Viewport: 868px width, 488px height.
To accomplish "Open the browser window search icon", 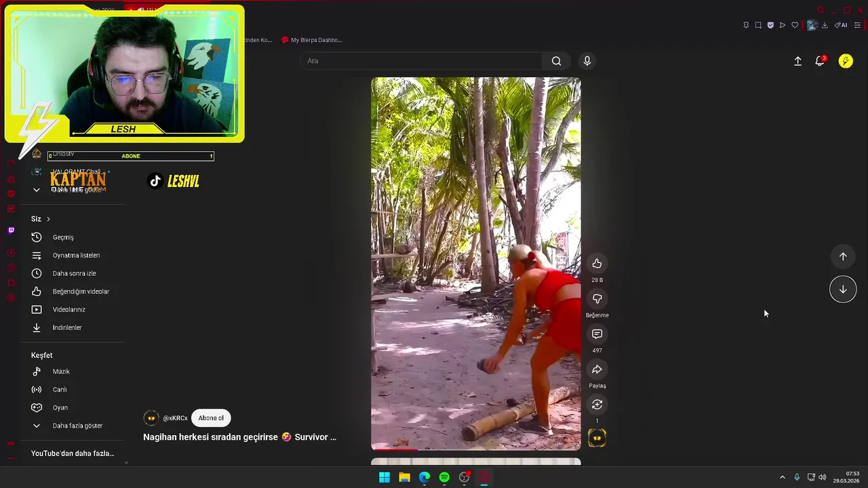I will [821, 10].
